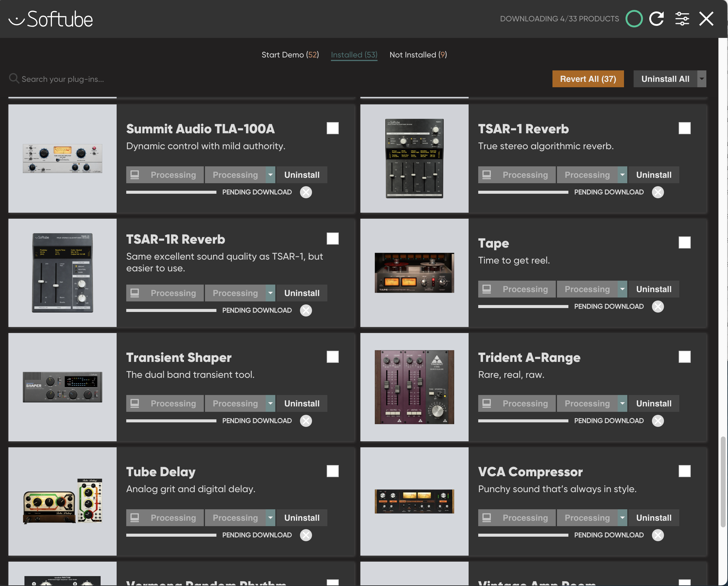Switch to the Not Installed tab

(x=418, y=55)
